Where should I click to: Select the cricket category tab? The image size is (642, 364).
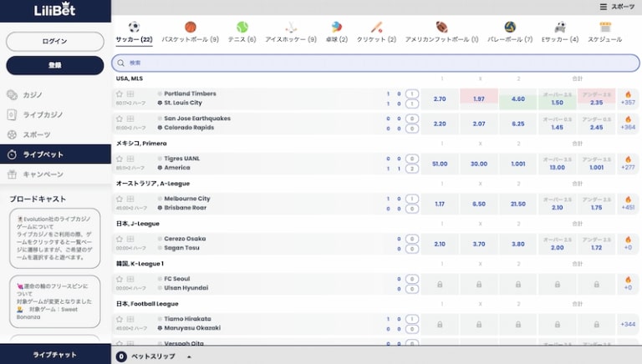376,33
